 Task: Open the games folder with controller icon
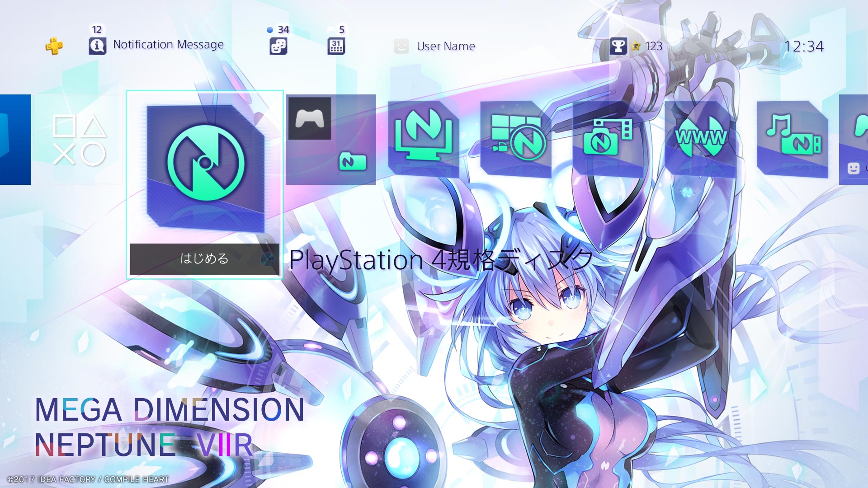331,139
